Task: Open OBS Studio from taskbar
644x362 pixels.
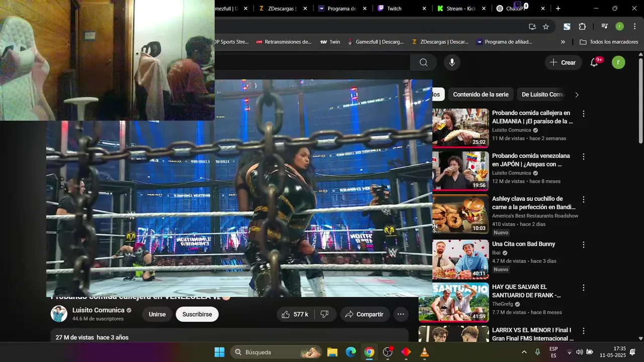Action: point(387,352)
